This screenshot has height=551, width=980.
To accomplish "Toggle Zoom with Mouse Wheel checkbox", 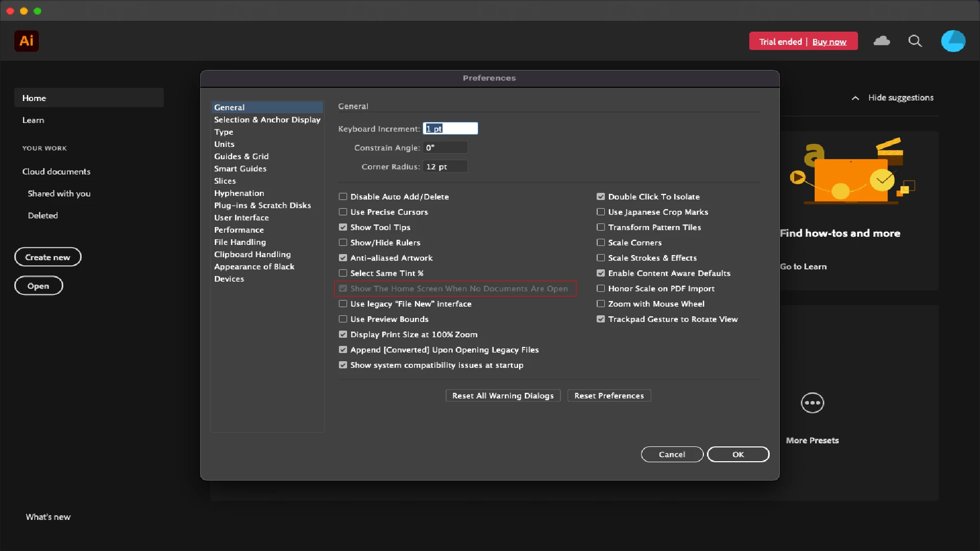I will point(601,304).
